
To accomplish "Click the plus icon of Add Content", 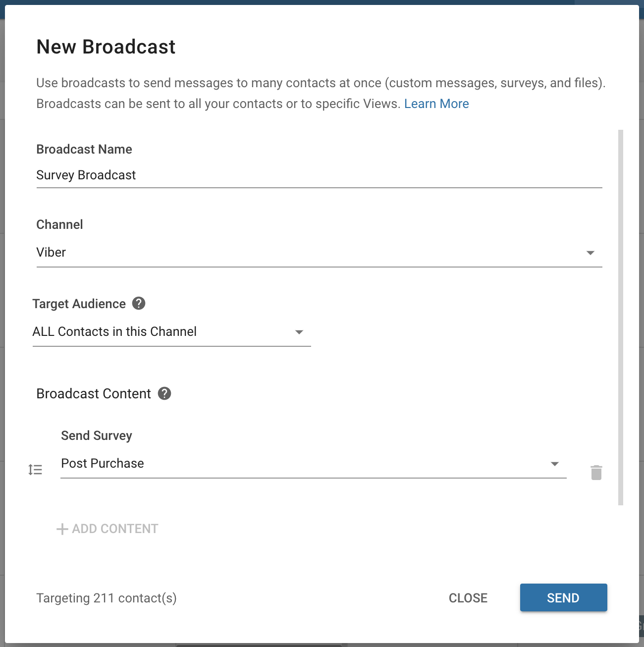I will tap(62, 529).
